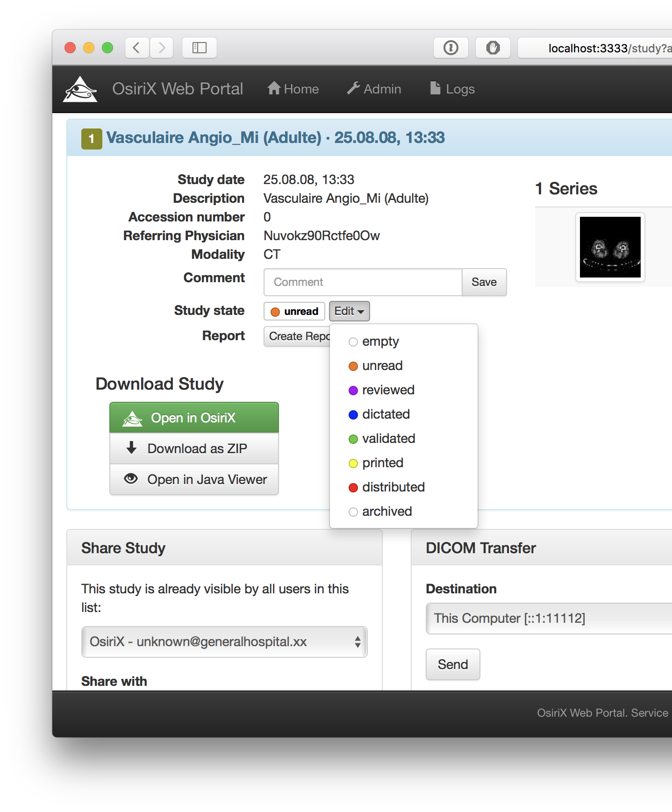Set study state to reviewed

pos(404,390)
